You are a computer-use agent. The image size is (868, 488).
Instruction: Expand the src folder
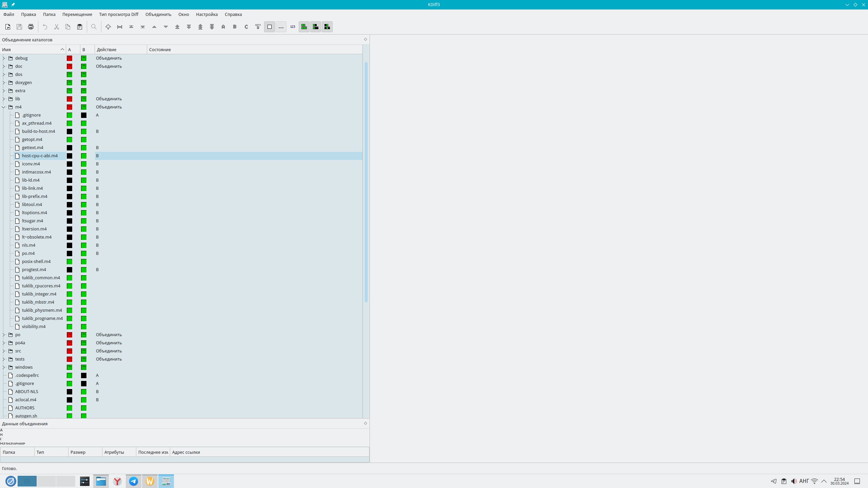click(4, 351)
